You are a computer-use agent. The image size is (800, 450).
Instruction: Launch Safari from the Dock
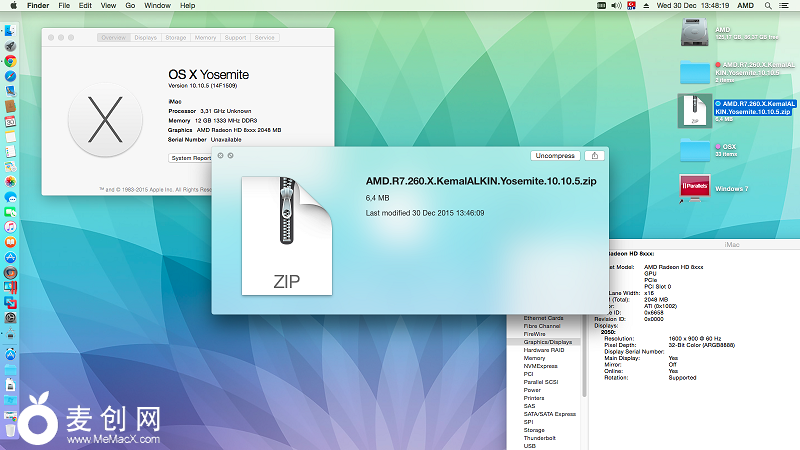[x=10, y=76]
